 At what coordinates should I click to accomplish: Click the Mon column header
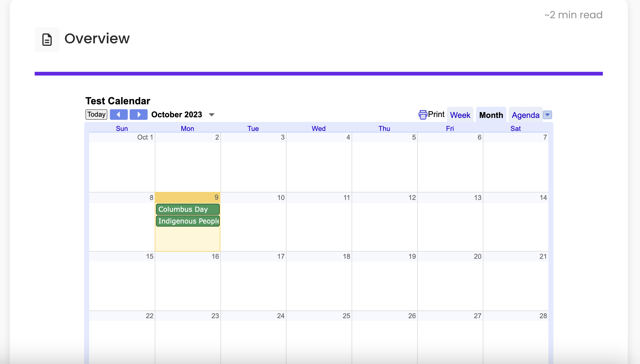click(x=188, y=128)
